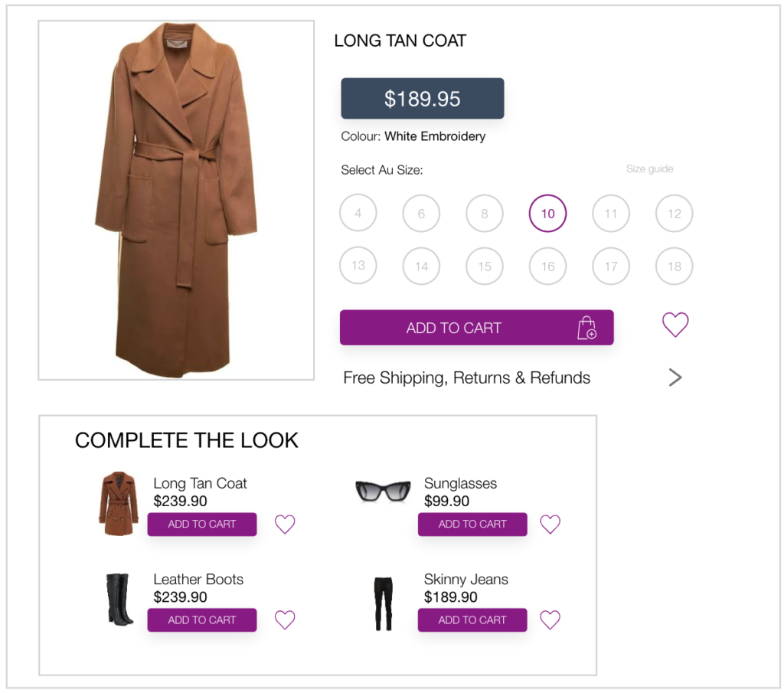This screenshot has height=693, width=784.
Task: Add Sunglasses to cart
Action: tap(472, 525)
